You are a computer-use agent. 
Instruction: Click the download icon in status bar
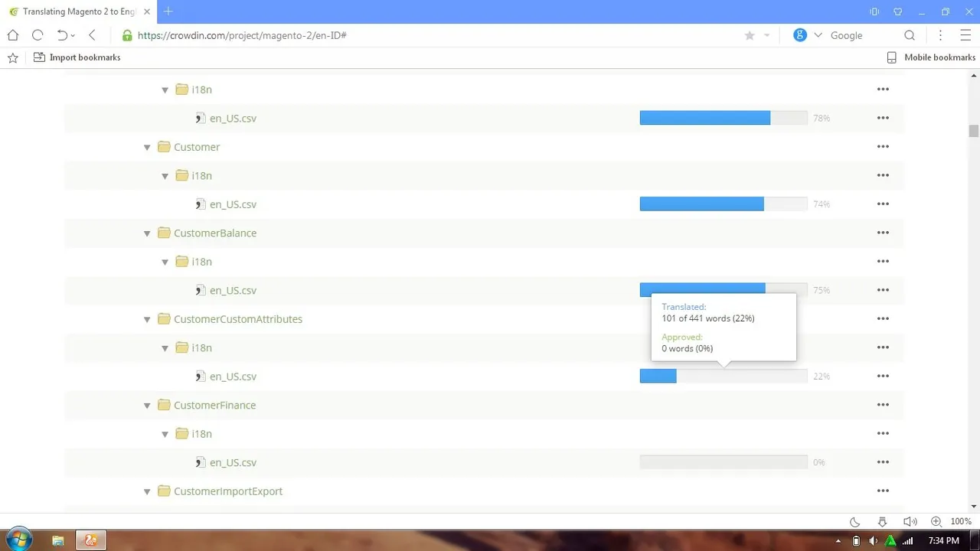pos(882,522)
